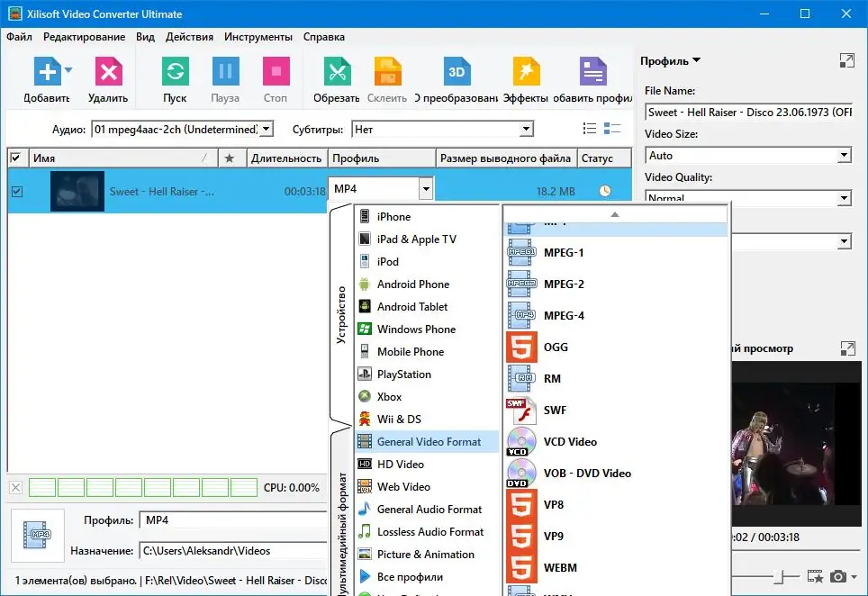The image size is (868, 596).
Task: Click the Склеить merge icon
Action: (387, 71)
